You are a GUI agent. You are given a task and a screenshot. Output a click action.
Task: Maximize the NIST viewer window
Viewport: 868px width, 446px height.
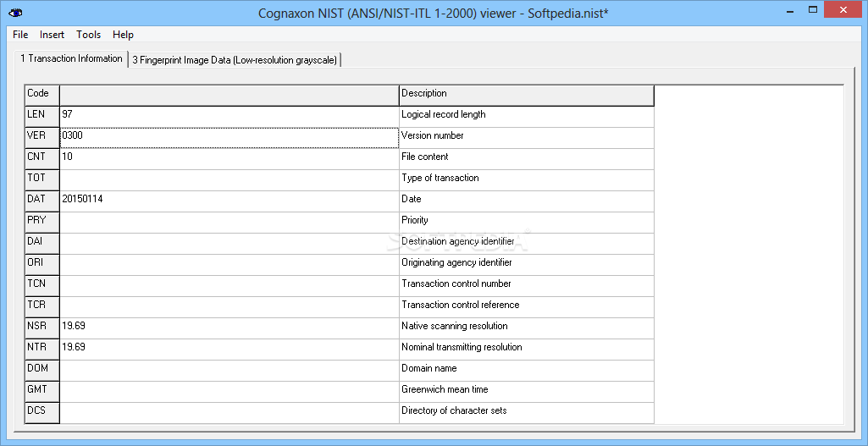[x=813, y=9]
